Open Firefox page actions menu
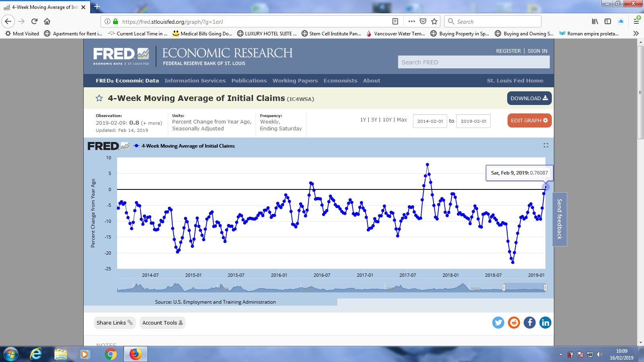The width and height of the screenshot is (644, 362). [x=411, y=21]
